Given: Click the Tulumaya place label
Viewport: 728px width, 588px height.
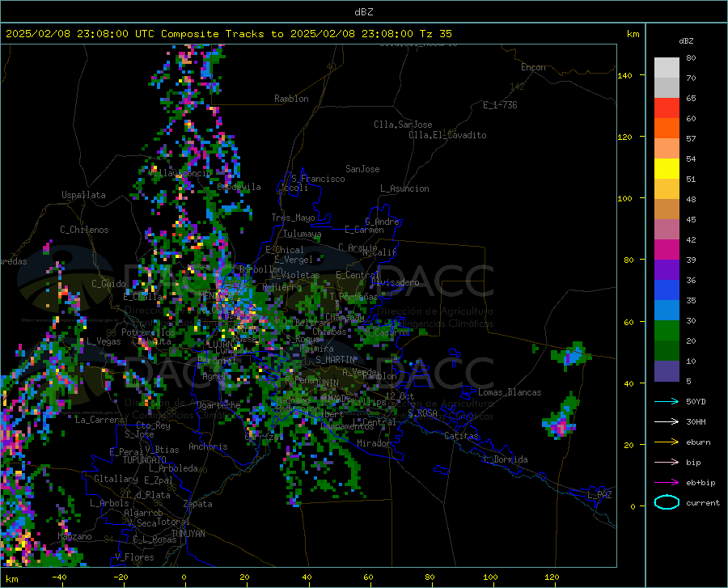Looking at the screenshot, I should 303,234.
